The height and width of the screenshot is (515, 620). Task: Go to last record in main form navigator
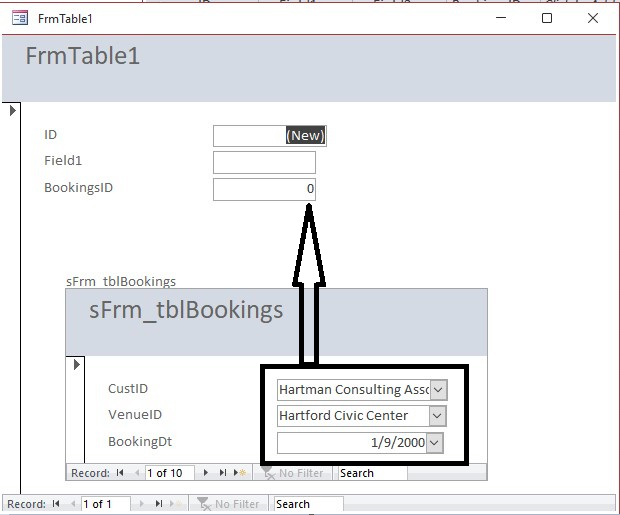coord(159,504)
